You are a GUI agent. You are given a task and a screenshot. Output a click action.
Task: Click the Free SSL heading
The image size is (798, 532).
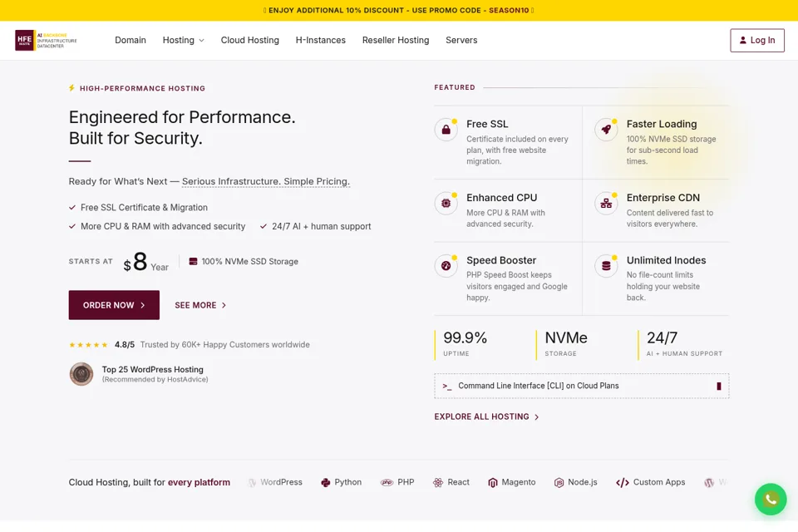(x=487, y=124)
